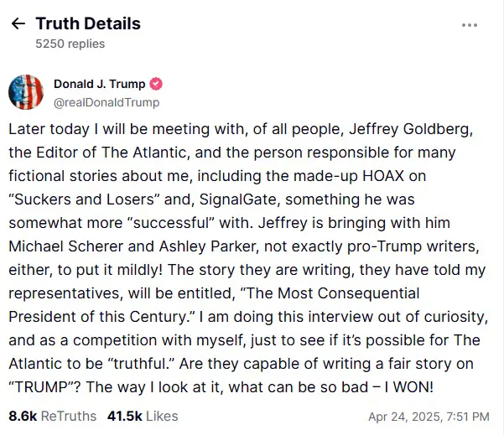The height and width of the screenshot is (435, 504).
Task: Click the quoted word "truthful" in the post
Action: point(140,364)
